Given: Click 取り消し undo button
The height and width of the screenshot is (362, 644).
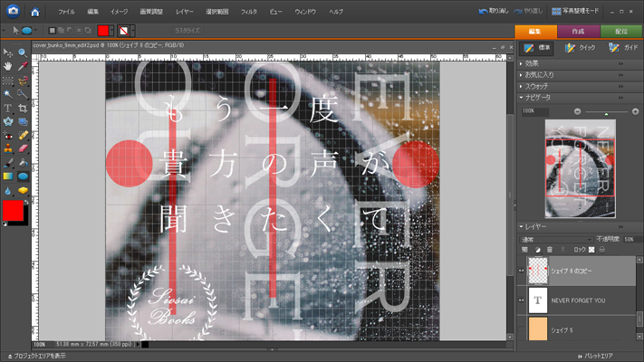Looking at the screenshot, I should click(494, 11).
